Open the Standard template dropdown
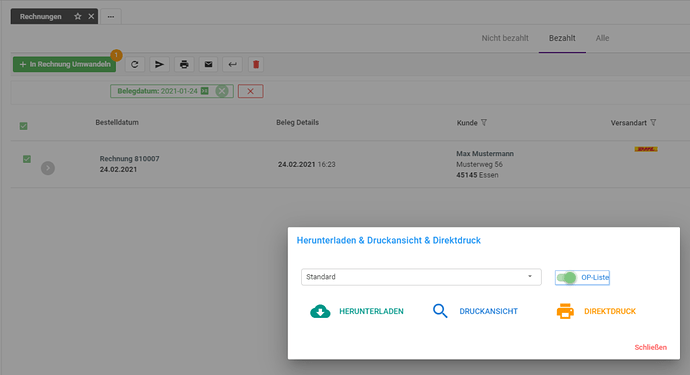Screen dimensions: 690x375 pos(421,277)
